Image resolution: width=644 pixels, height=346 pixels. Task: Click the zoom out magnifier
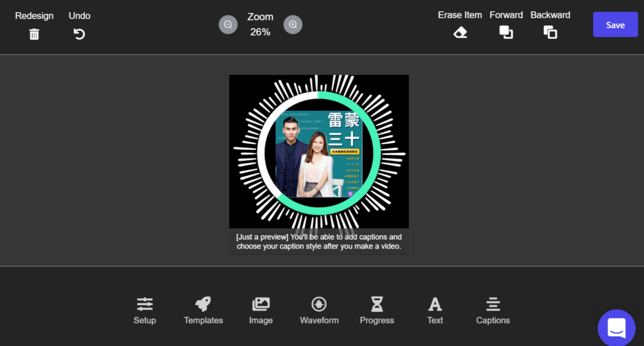[228, 25]
